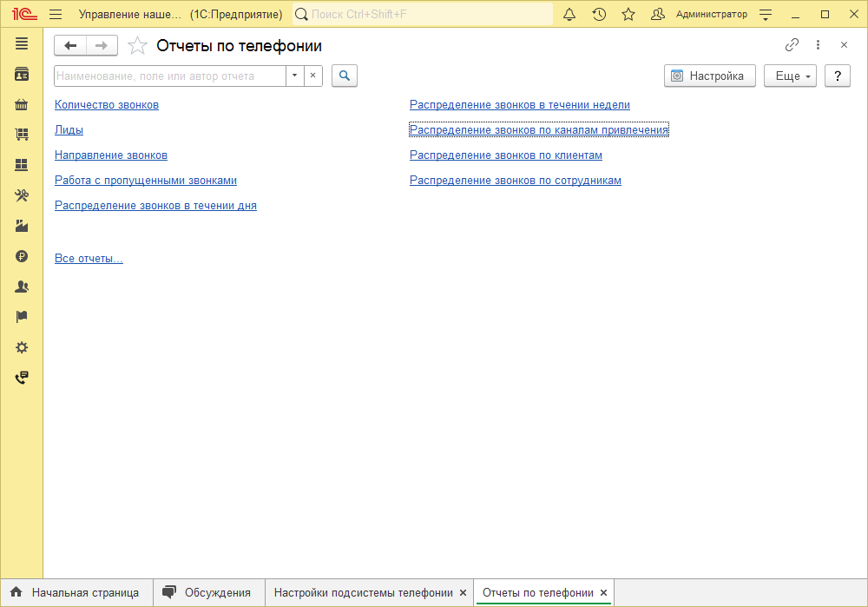Open the Количество звонков report
Screen dimensions: 868x607
click(x=107, y=105)
